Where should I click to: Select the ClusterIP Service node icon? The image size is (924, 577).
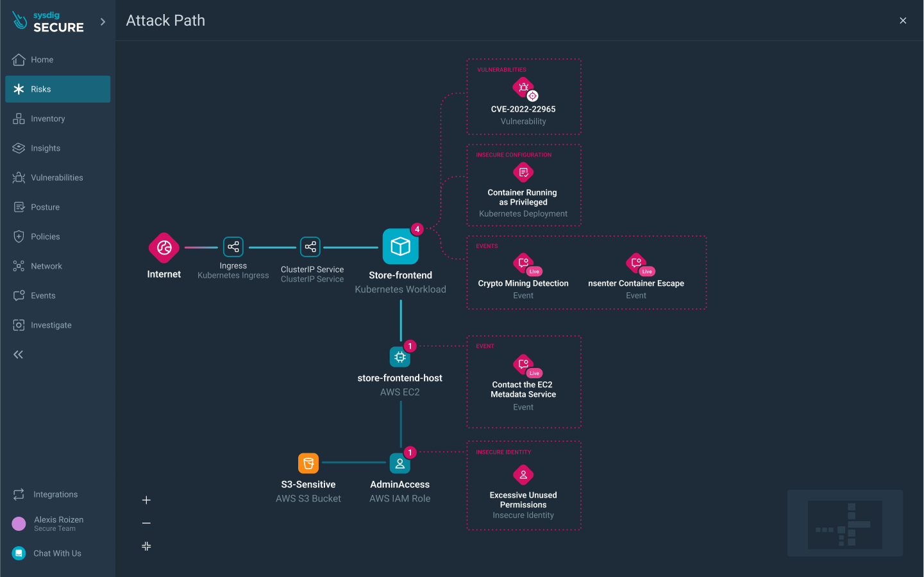(310, 247)
